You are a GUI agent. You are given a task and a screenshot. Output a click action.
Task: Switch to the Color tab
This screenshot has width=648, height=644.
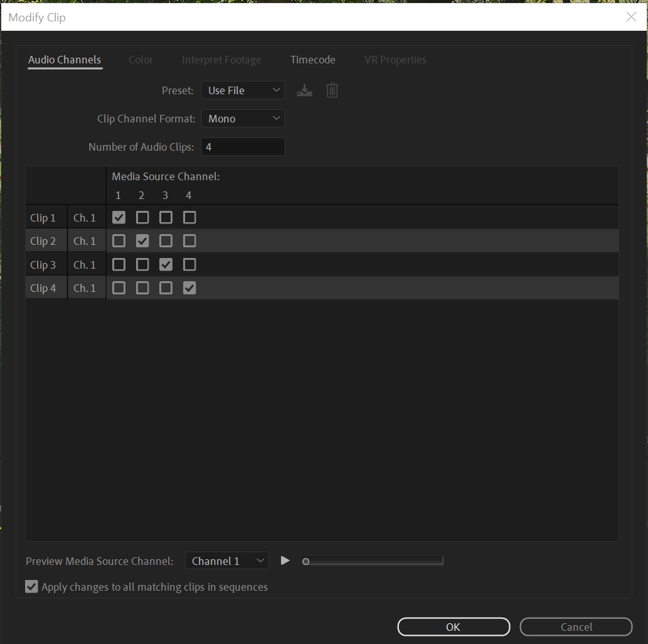pyautogui.click(x=141, y=60)
